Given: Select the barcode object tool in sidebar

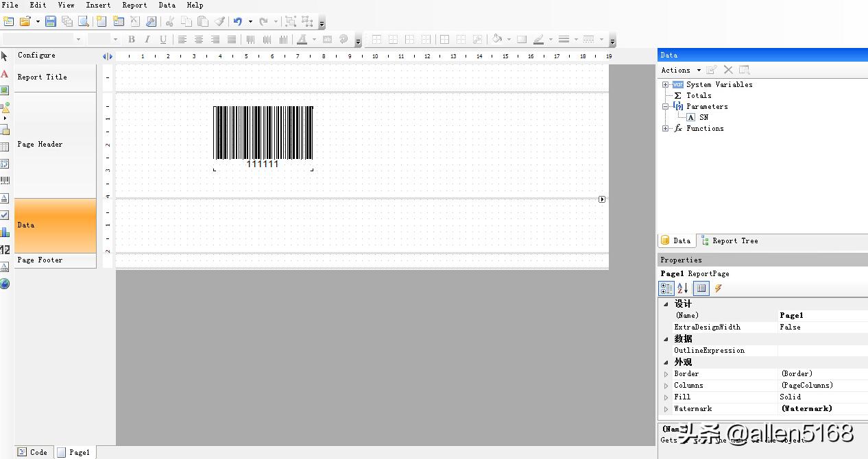Looking at the screenshot, I should 5,181.
